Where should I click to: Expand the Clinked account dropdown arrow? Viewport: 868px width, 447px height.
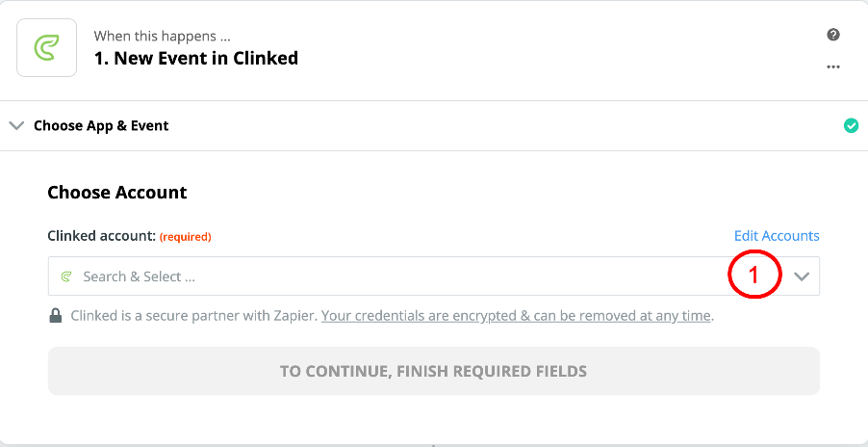[802, 276]
